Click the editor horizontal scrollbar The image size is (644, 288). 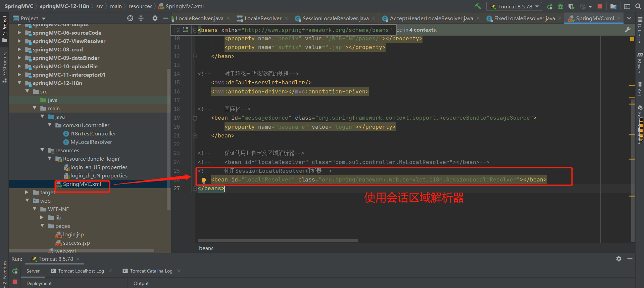click(278, 241)
